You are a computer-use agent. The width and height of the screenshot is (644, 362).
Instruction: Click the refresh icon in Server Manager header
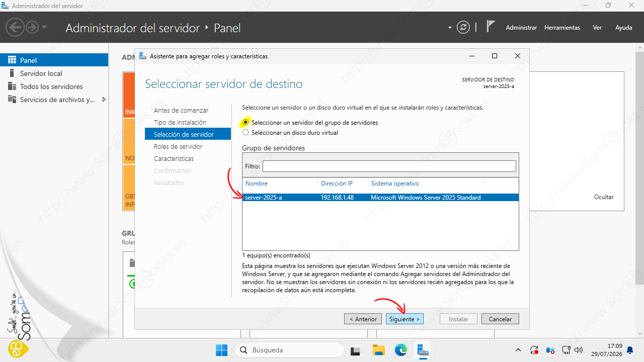point(463,28)
